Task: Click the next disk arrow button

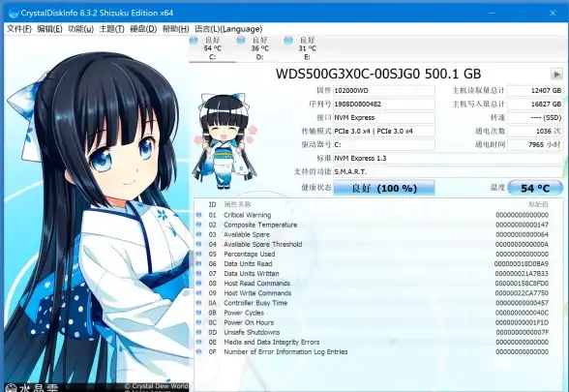Action: point(556,74)
